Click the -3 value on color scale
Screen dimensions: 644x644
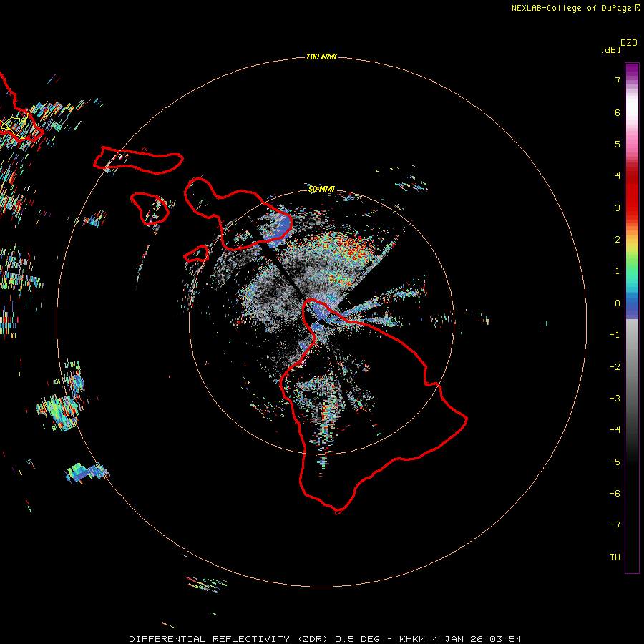615,399
